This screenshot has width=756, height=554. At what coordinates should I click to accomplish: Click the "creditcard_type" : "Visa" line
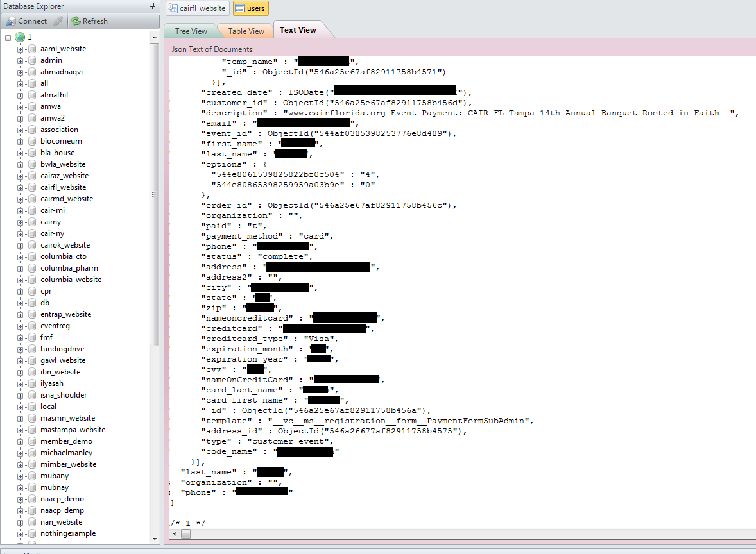click(270, 339)
